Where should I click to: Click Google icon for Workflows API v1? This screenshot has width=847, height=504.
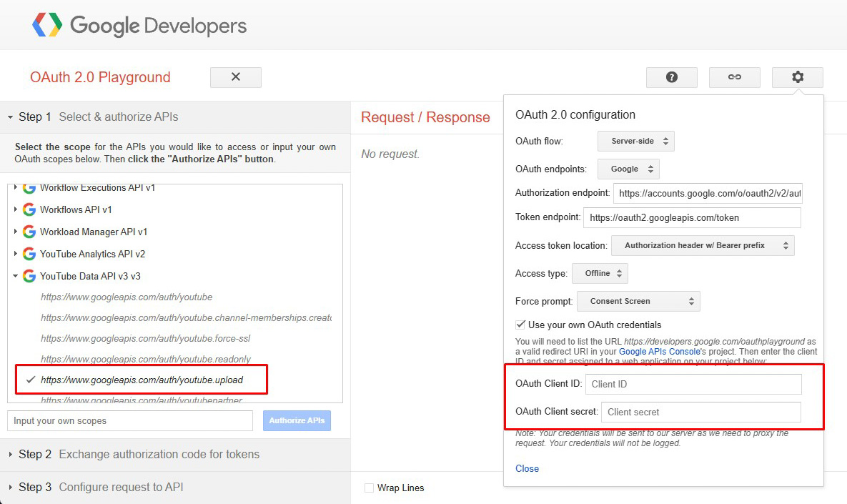click(x=29, y=209)
